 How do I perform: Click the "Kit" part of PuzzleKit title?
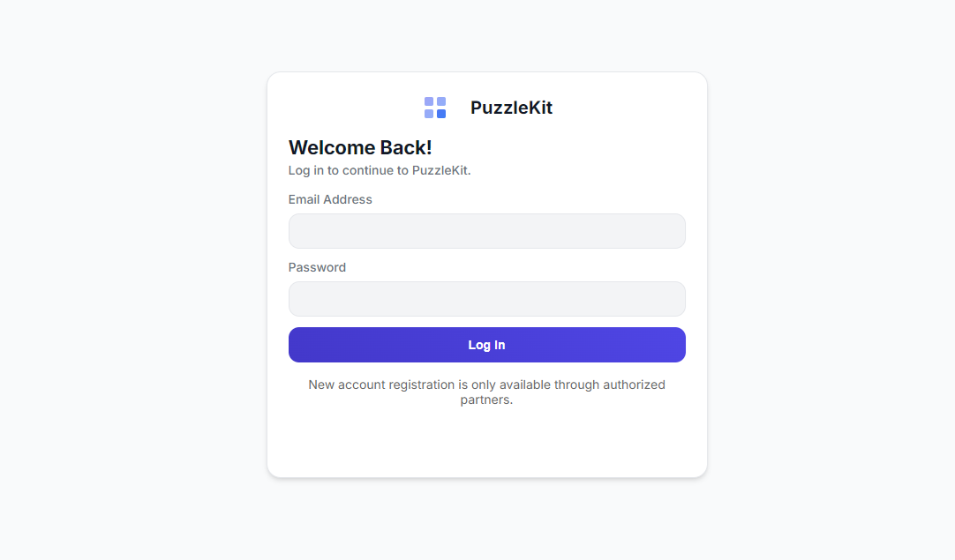[x=538, y=108]
